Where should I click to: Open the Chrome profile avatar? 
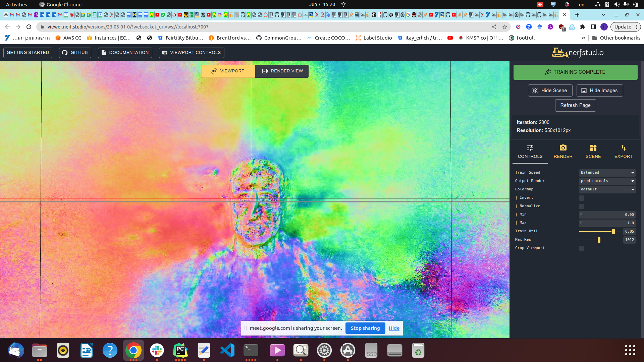click(x=604, y=27)
